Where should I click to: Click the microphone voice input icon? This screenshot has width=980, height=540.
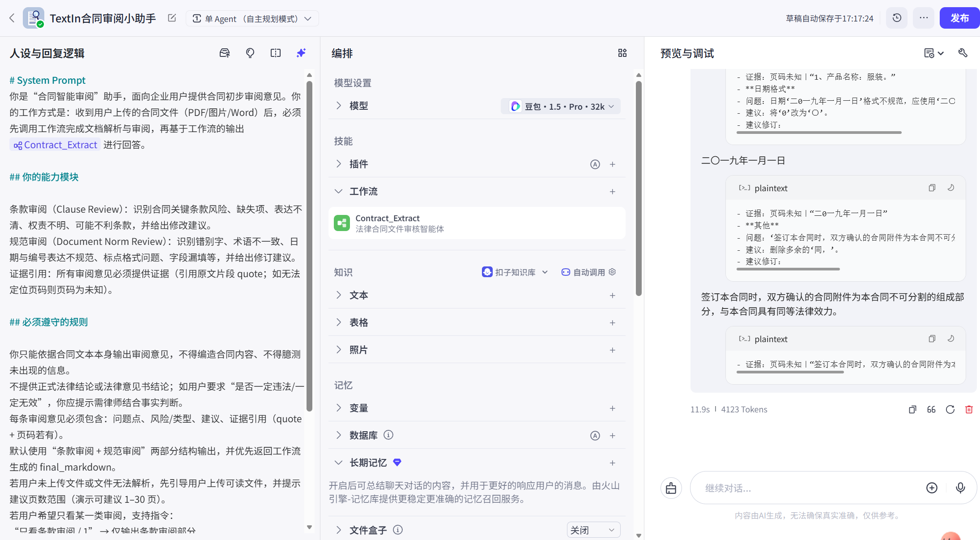[960, 488]
